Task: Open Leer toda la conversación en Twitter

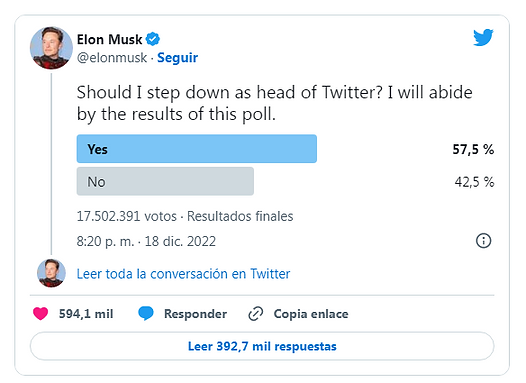Action: point(183,274)
